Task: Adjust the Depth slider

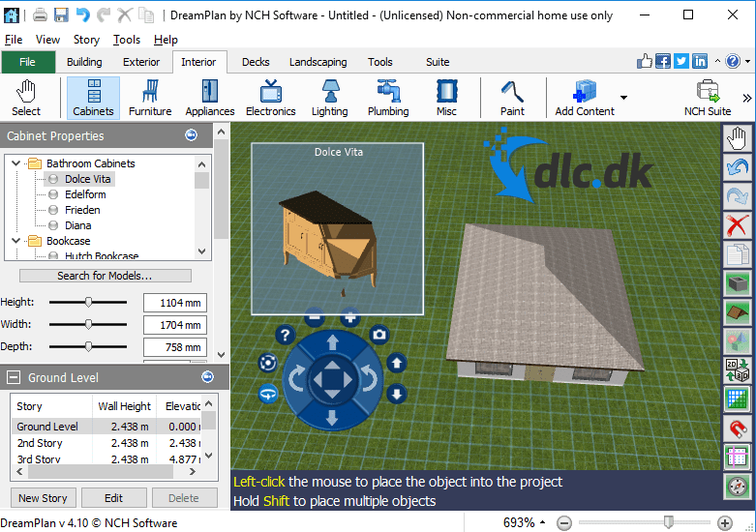Action: click(88, 346)
